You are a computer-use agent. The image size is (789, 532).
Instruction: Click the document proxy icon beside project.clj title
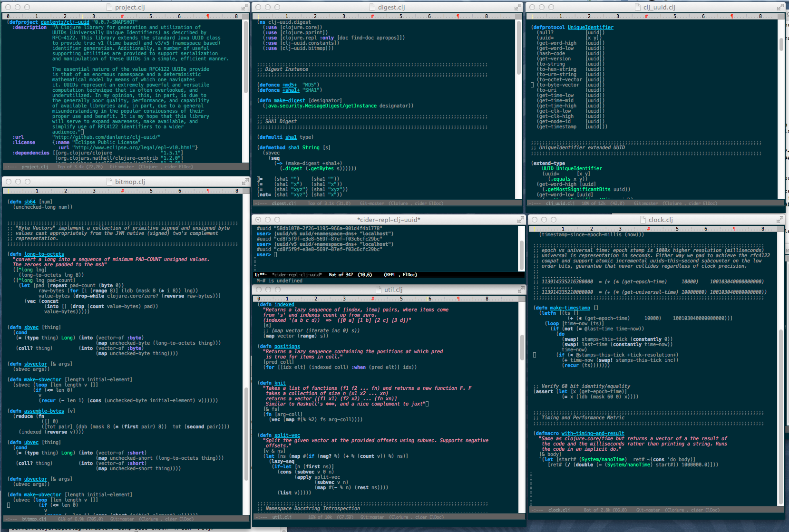tap(110, 7)
